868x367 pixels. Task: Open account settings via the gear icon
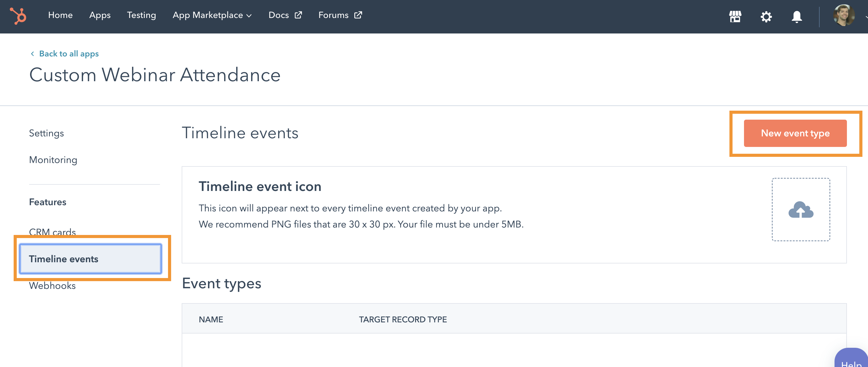pyautogui.click(x=766, y=16)
